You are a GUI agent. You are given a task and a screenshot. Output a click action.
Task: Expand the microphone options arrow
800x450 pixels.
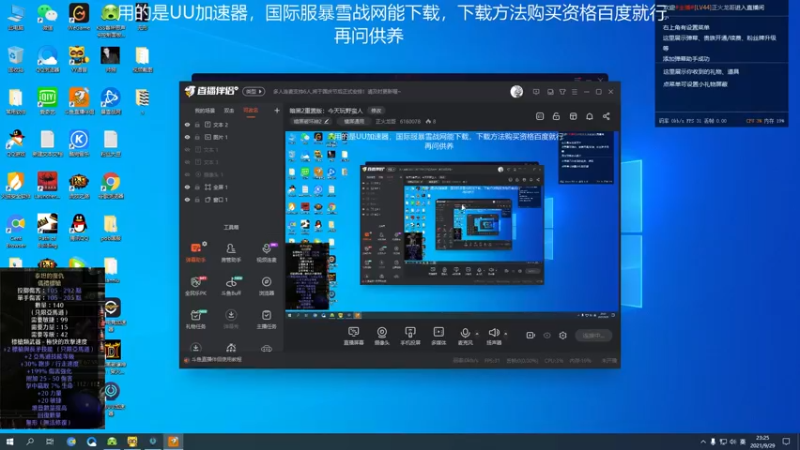pyautogui.click(x=477, y=334)
